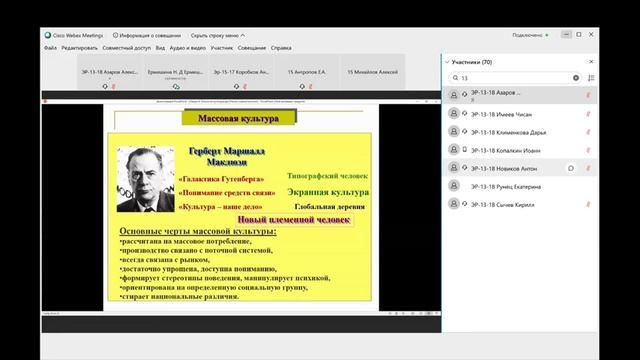Select participant ЭР-13-18 Клименкова Дарья
This screenshot has height=360, width=640.
pyautogui.click(x=520, y=132)
